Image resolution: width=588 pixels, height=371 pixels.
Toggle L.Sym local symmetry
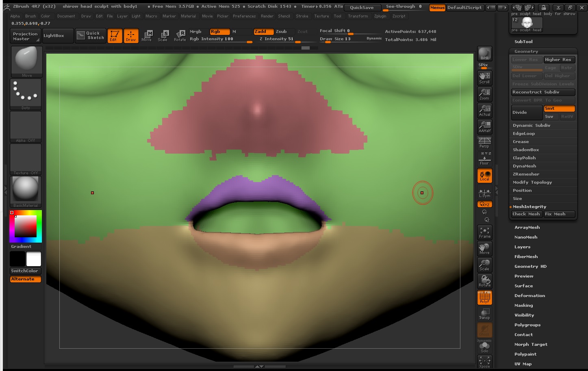tap(484, 193)
